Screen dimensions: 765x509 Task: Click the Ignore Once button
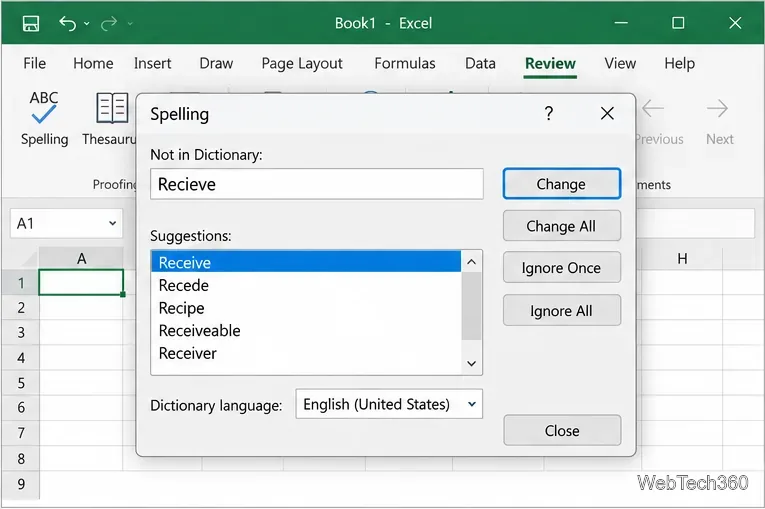point(562,268)
